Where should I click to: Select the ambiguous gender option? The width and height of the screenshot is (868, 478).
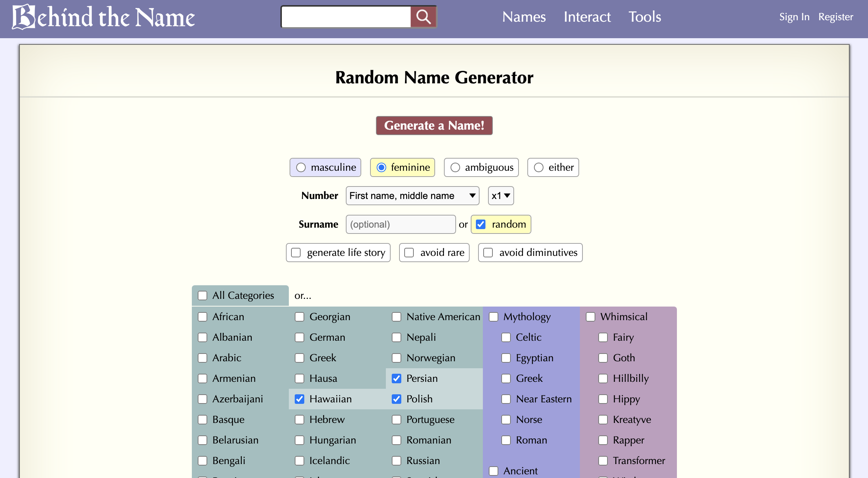click(455, 167)
